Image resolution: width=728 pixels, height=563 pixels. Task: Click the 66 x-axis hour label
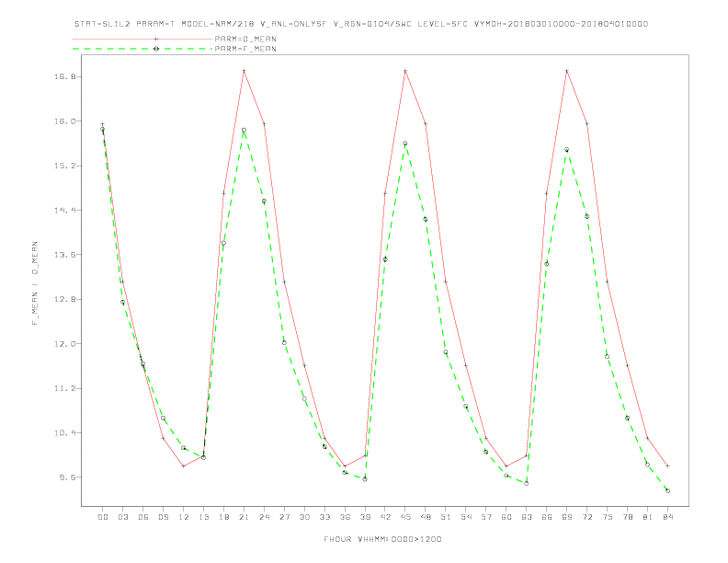click(x=547, y=517)
